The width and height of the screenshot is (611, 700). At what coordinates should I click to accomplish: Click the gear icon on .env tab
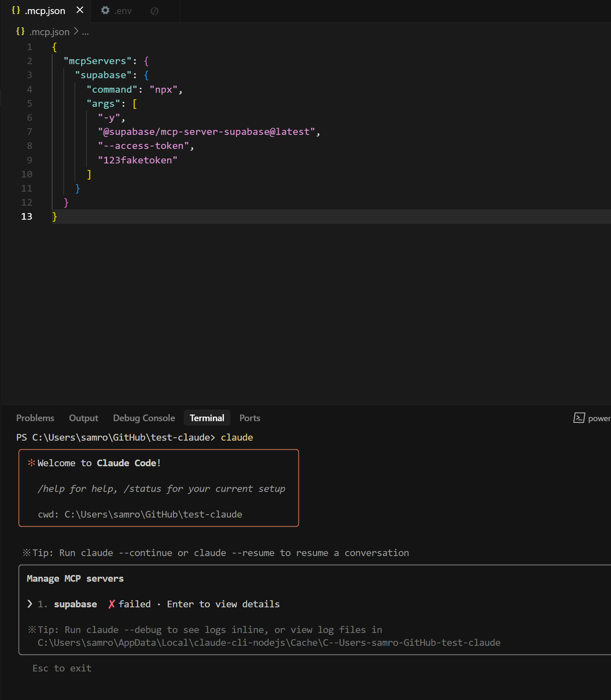click(x=106, y=10)
